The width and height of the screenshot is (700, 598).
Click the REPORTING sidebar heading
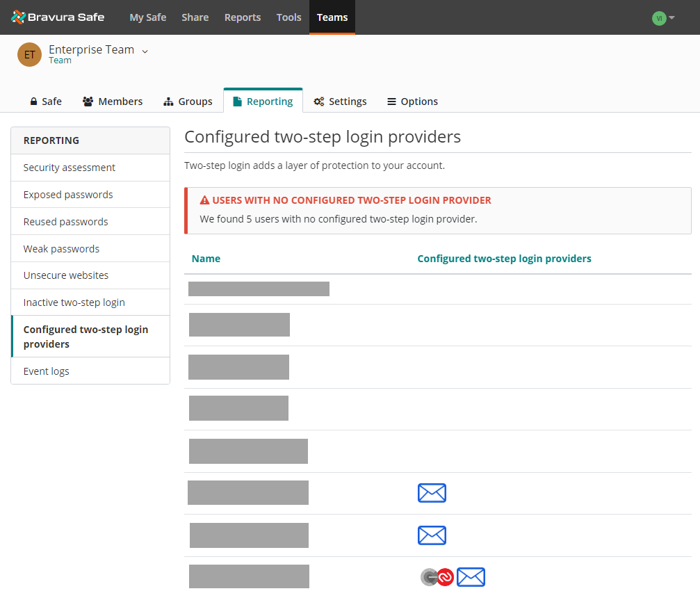[x=51, y=140]
